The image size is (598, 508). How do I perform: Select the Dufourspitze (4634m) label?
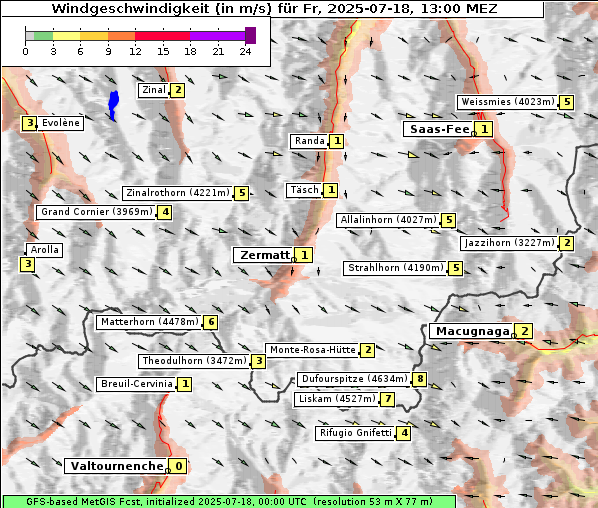354,379
